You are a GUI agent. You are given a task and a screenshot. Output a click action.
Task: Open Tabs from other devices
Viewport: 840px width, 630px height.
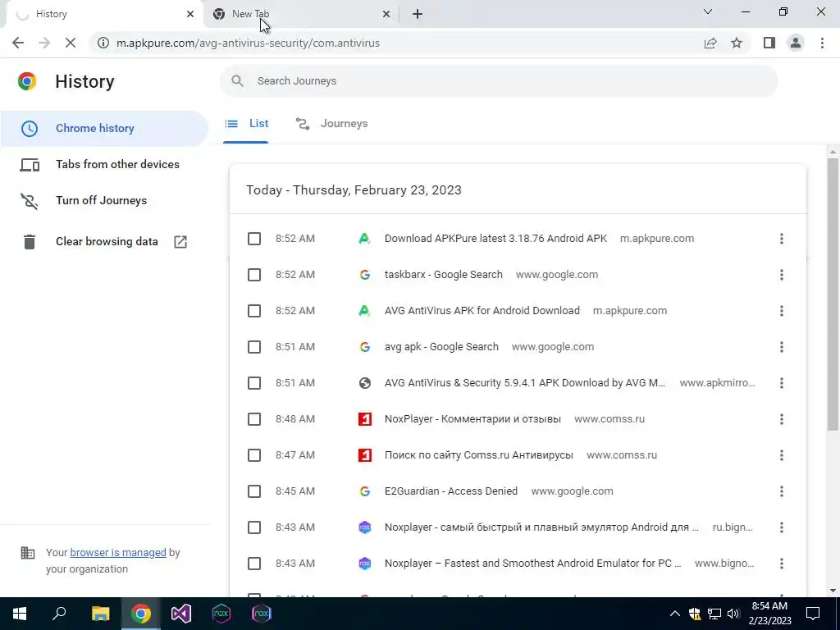point(104,164)
